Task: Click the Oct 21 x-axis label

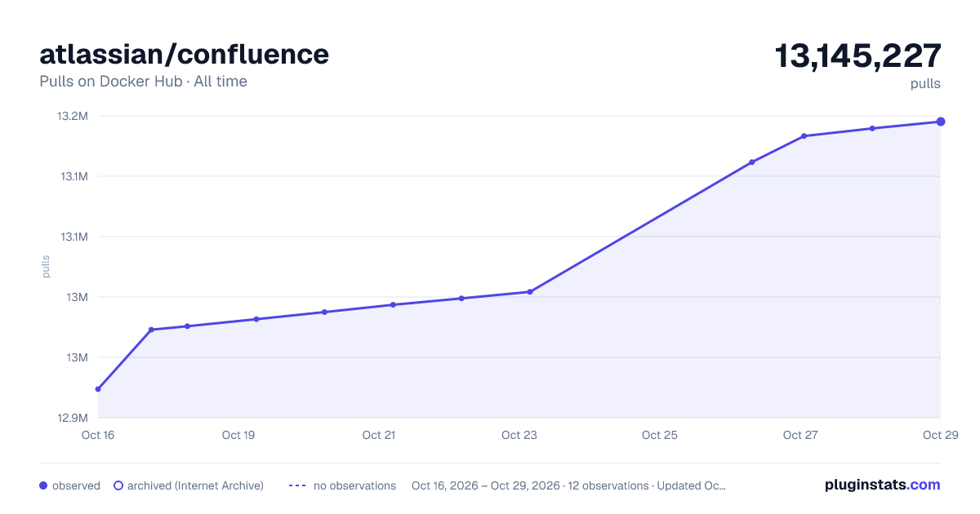Action: point(379,435)
